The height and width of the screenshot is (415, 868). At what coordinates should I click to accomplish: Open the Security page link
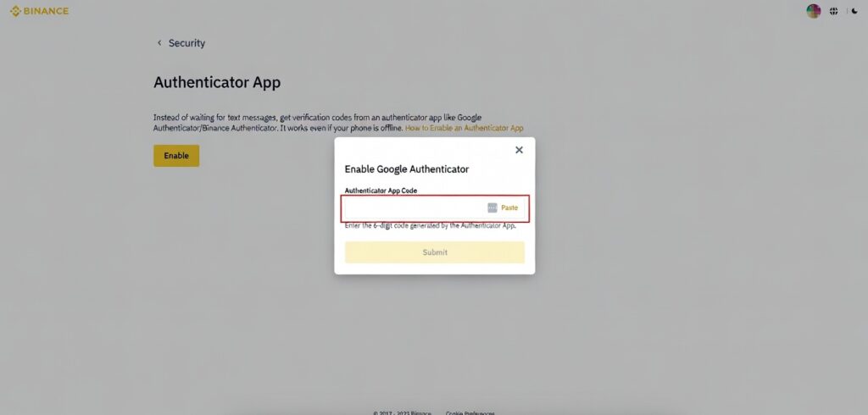[186, 43]
